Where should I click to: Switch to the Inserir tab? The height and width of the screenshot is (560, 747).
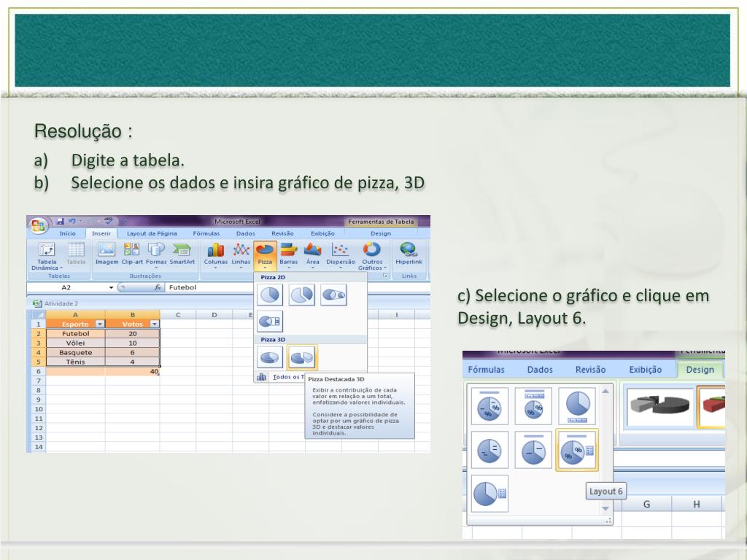click(101, 234)
